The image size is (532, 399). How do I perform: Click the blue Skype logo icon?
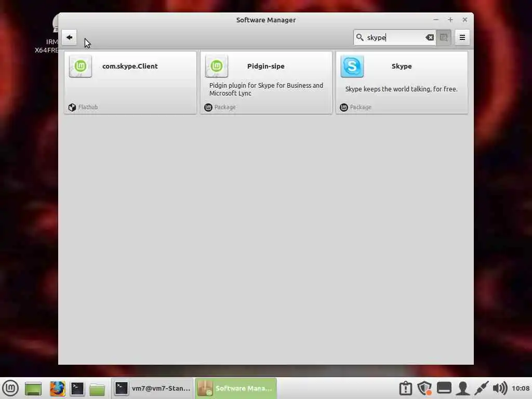click(x=352, y=66)
